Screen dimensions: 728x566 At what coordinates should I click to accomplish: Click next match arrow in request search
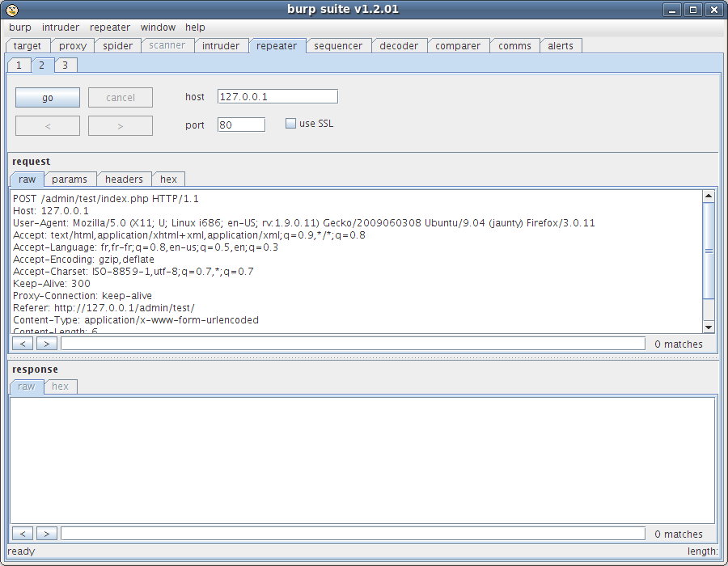pyautogui.click(x=47, y=344)
